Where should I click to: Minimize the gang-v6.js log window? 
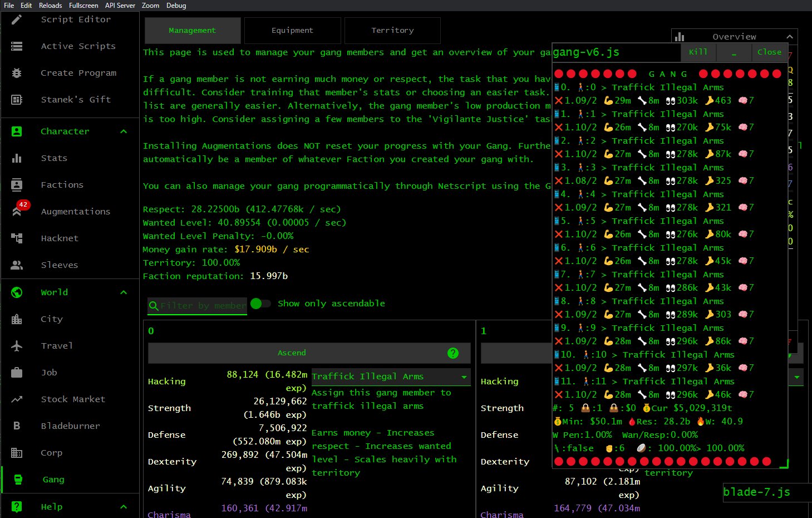734,52
